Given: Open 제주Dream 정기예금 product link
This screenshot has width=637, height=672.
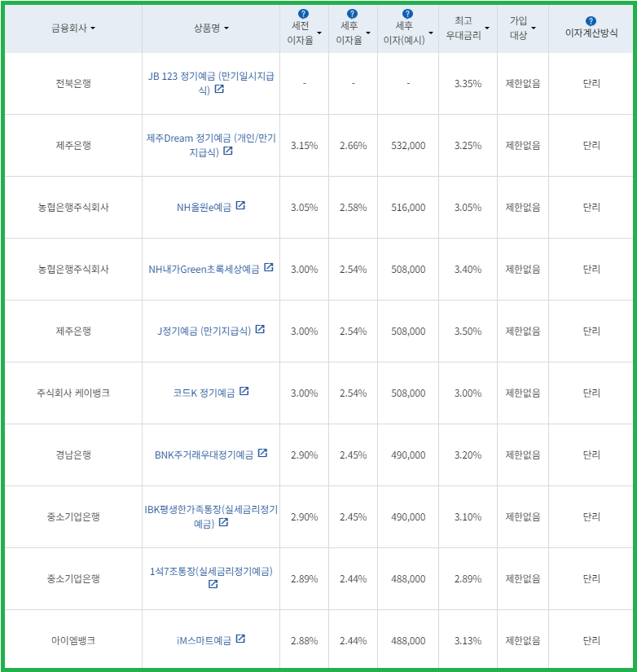Looking at the screenshot, I should (x=211, y=145).
